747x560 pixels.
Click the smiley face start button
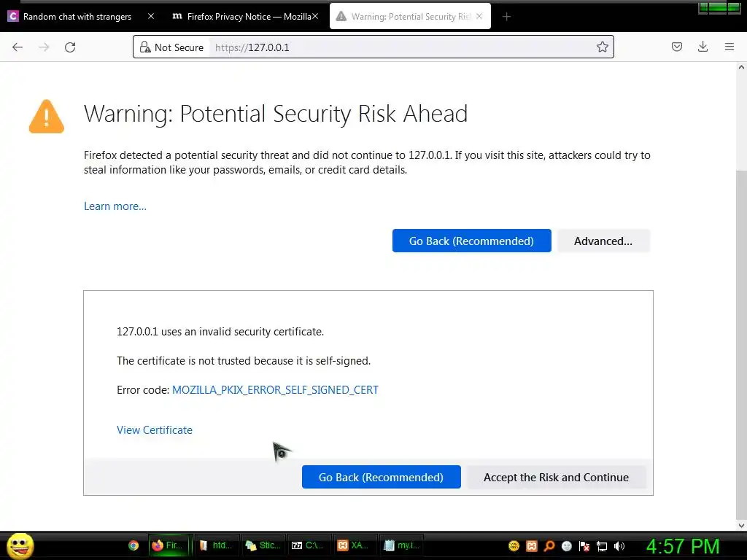click(x=20, y=545)
